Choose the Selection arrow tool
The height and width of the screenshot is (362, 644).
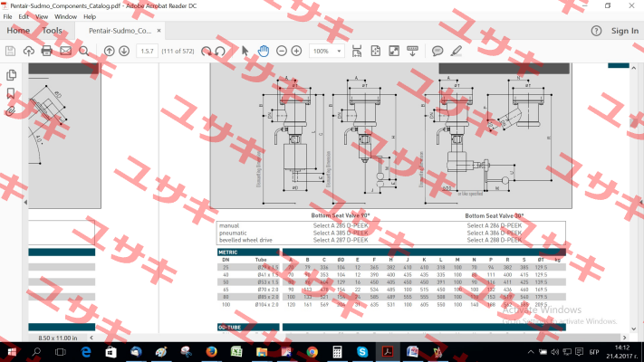pos(245,51)
